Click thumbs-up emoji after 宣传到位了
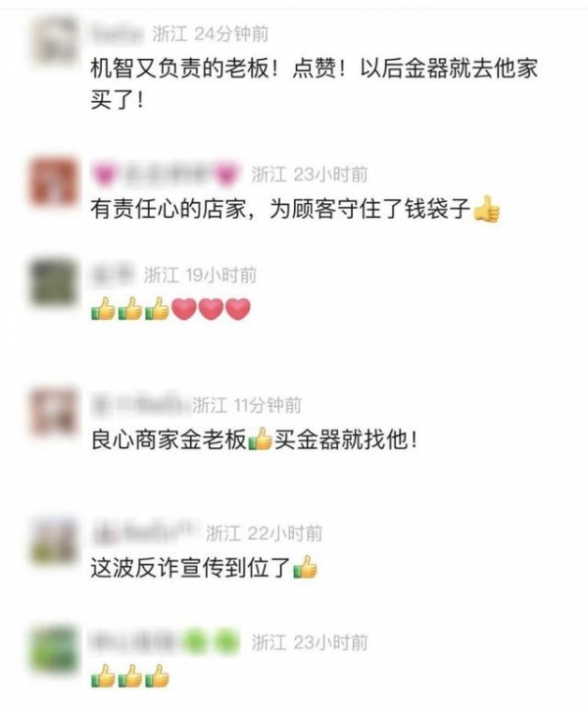The width and height of the screenshot is (588, 712). [x=306, y=567]
